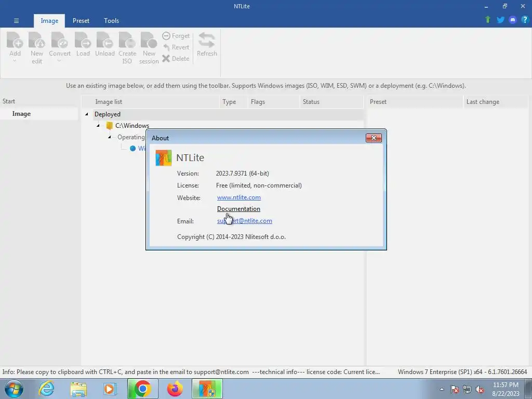Viewport: 532px width, 399px height.
Task: Switch to the Preset tab
Action: coord(81,21)
